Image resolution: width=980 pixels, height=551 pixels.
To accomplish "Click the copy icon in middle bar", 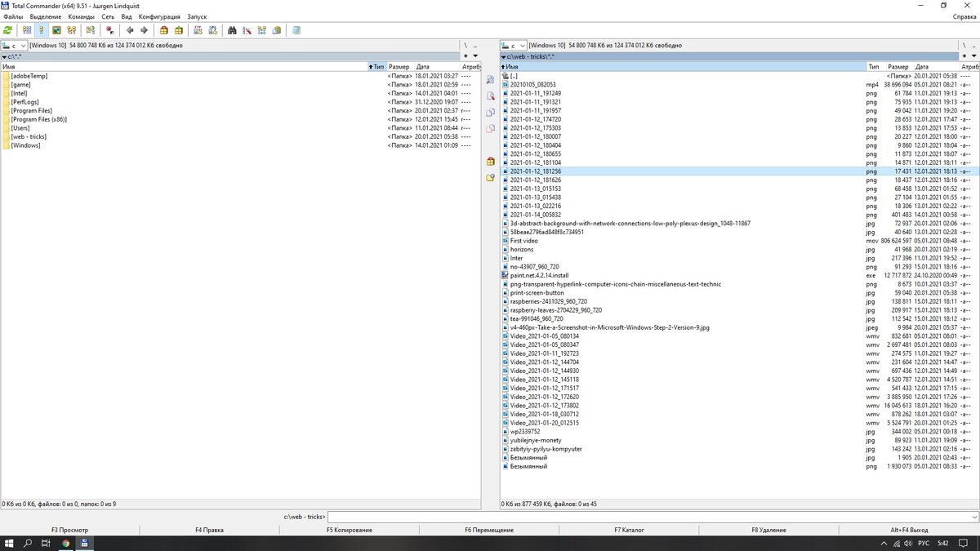I will pyautogui.click(x=490, y=112).
